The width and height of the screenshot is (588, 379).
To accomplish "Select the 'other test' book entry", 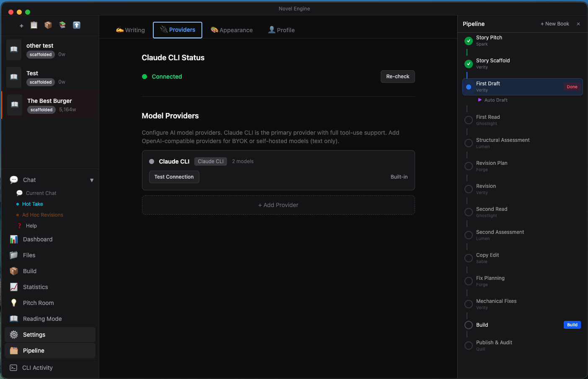I will [x=50, y=50].
